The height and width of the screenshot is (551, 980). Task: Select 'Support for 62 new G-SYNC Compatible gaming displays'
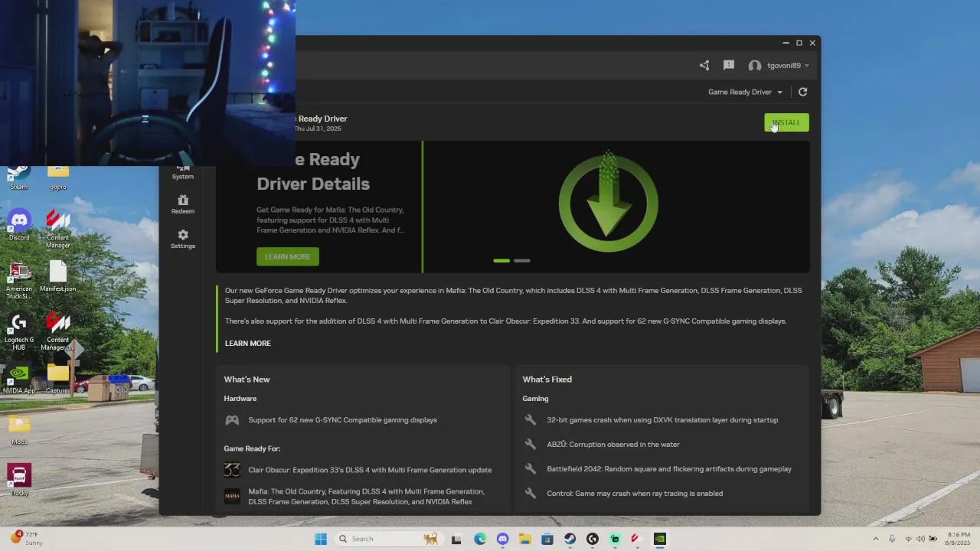point(342,420)
